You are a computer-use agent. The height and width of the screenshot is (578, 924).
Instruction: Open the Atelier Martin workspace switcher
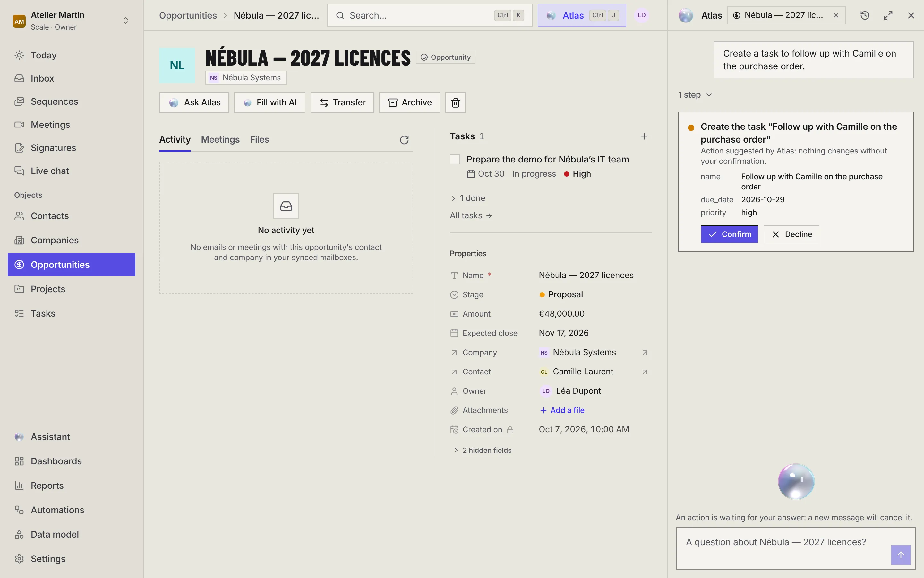72,21
